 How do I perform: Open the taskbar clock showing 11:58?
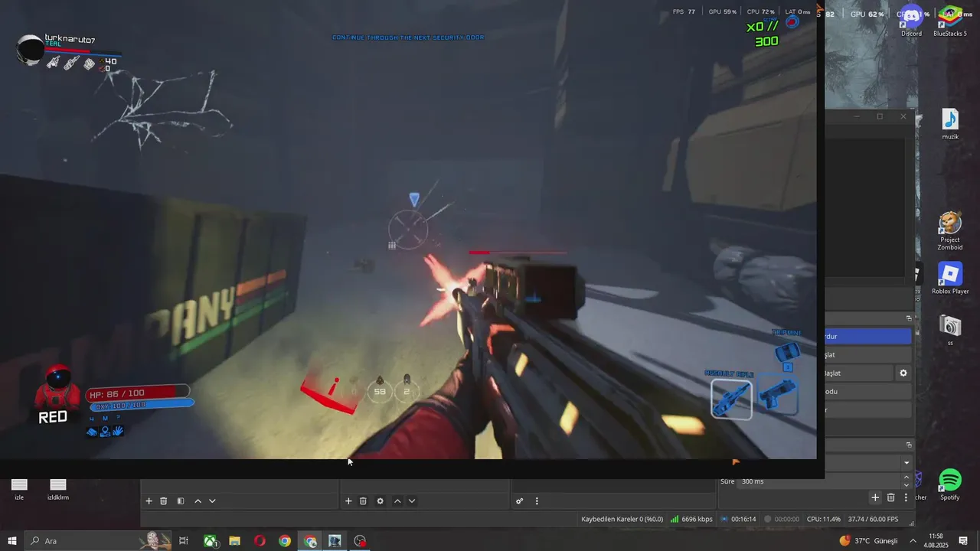click(x=936, y=541)
